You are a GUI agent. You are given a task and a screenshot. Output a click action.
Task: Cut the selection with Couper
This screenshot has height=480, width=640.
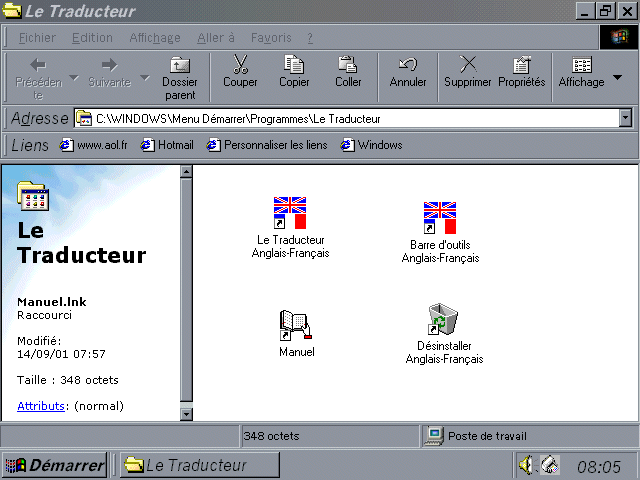pos(240,72)
